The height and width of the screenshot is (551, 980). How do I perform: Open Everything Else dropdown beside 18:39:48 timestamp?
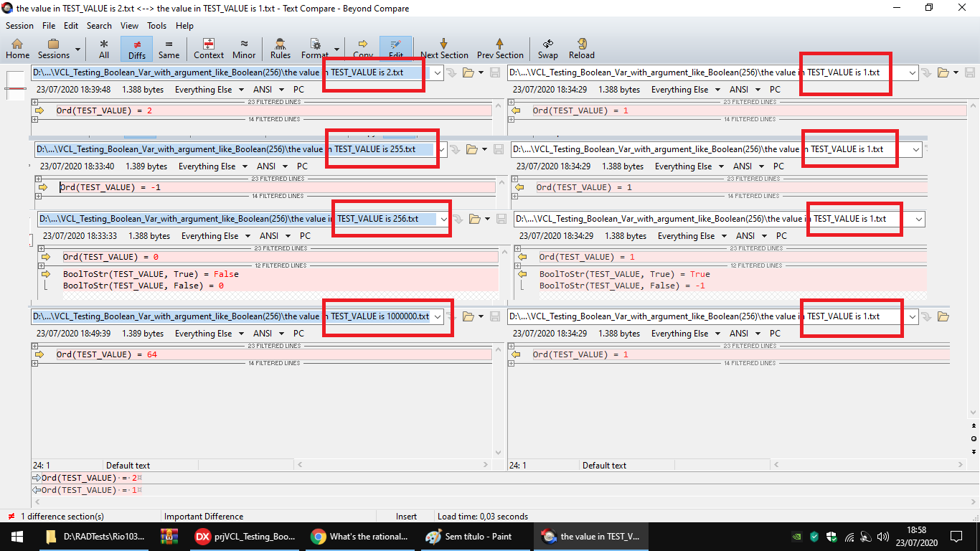point(241,90)
